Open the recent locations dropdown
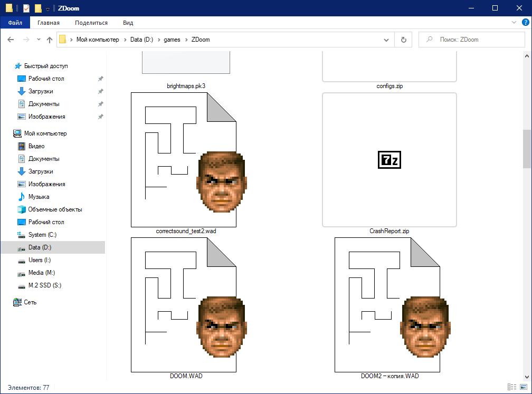Viewport: 532px width, 394px height. click(39, 40)
